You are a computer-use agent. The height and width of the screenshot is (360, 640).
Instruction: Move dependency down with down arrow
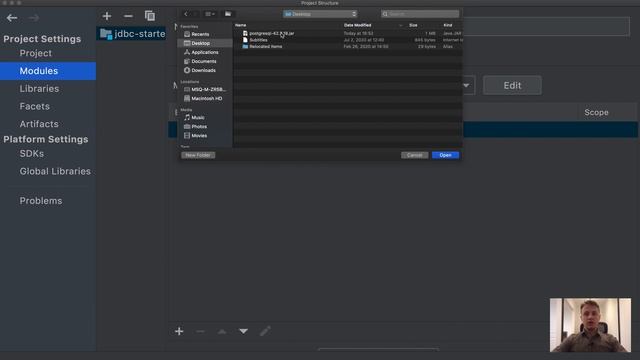pyautogui.click(x=243, y=331)
